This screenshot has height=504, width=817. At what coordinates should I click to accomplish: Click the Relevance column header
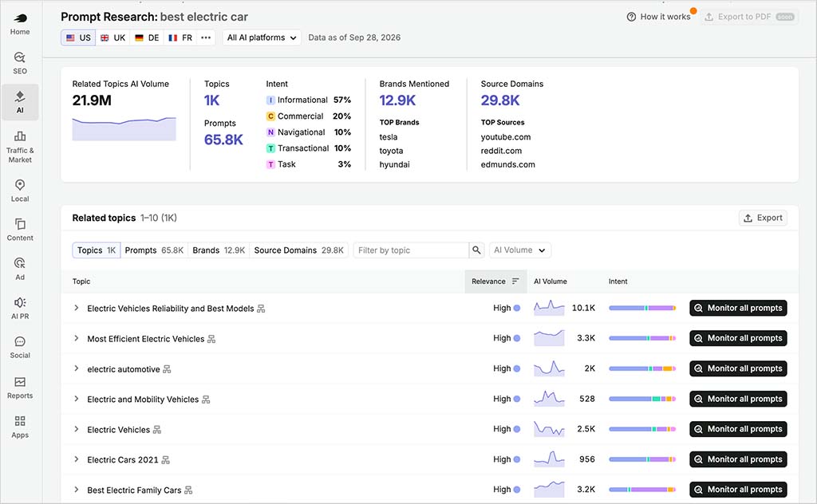tap(495, 282)
